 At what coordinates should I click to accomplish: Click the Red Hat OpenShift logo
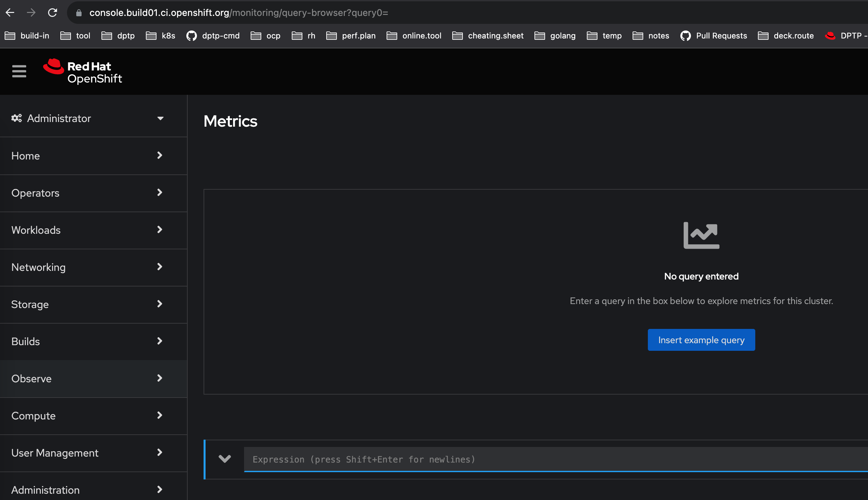[83, 72]
